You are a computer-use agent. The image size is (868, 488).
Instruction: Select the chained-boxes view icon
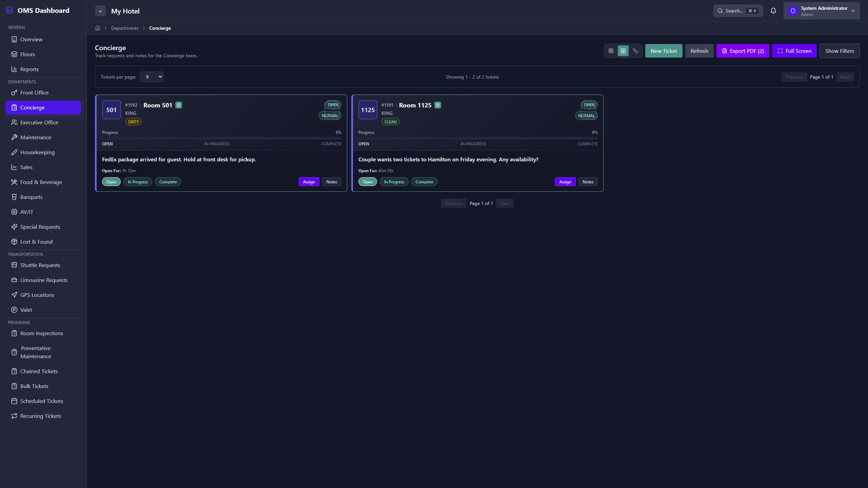(x=635, y=51)
